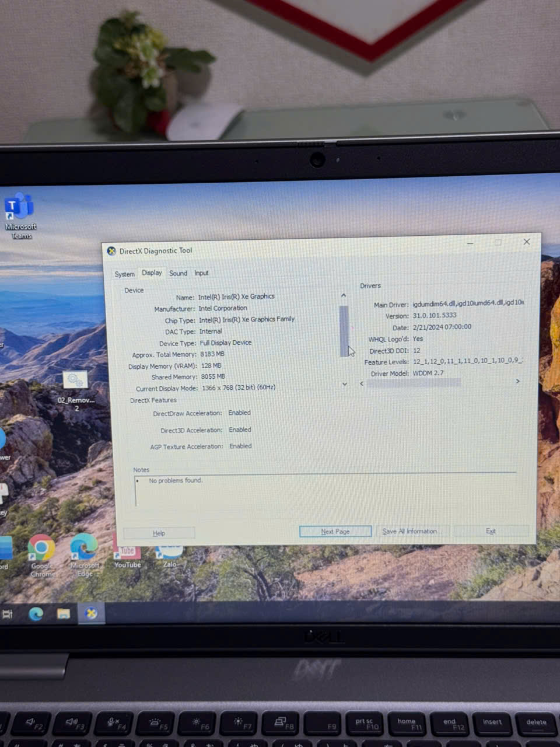Open the Microsoft Teams desktop shortcut

pos(20,217)
